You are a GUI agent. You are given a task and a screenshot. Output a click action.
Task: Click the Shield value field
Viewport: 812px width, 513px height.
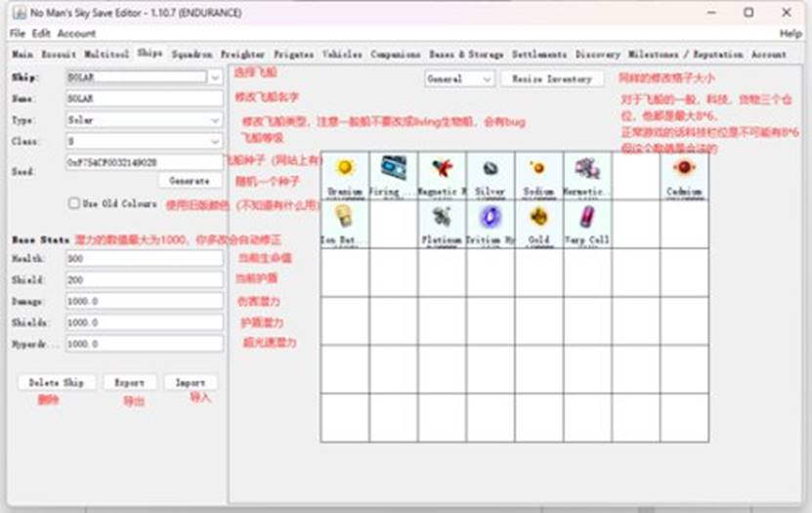(x=145, y=279)
